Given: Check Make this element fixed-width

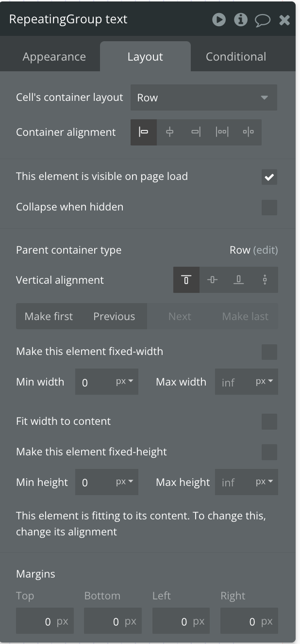Looking at the screenshot, I should [269, 352].
